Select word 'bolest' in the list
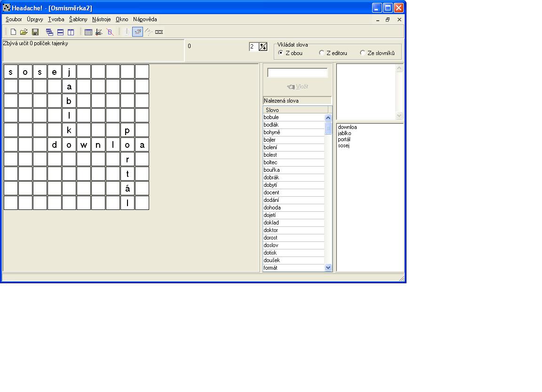 294,155
